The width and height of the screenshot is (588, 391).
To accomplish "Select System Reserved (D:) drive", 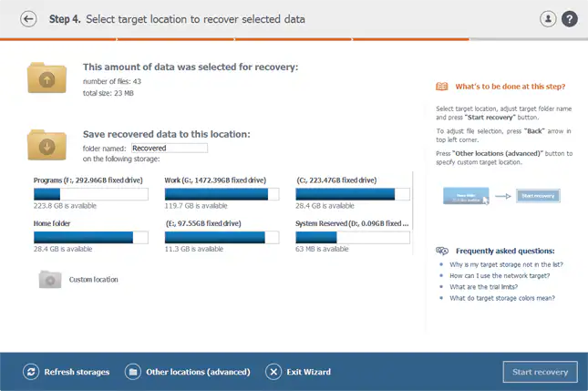I will point(353,237).
